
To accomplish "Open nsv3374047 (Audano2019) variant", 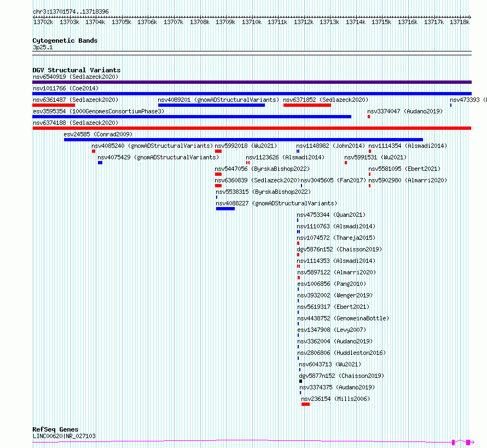I will (x=405, y=111).
